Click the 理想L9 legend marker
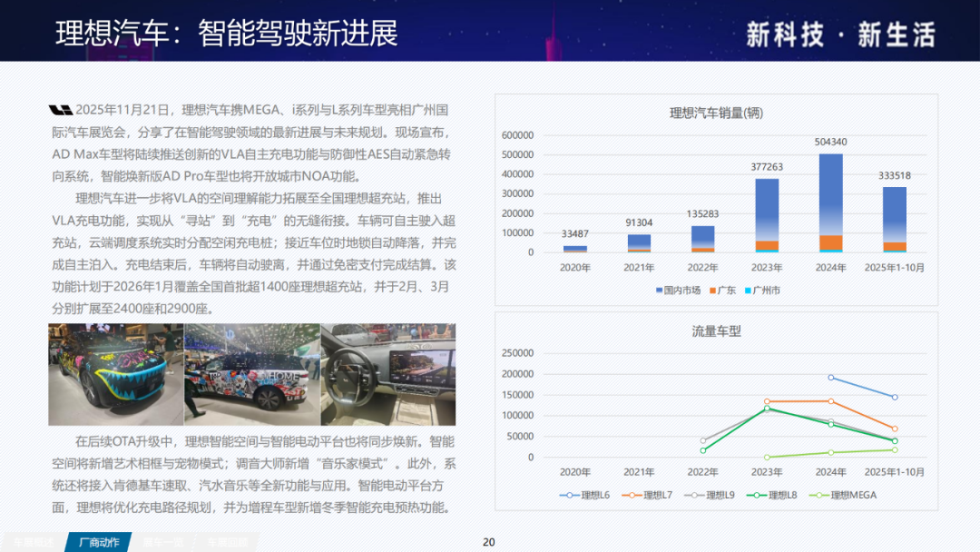 point(694,495)
